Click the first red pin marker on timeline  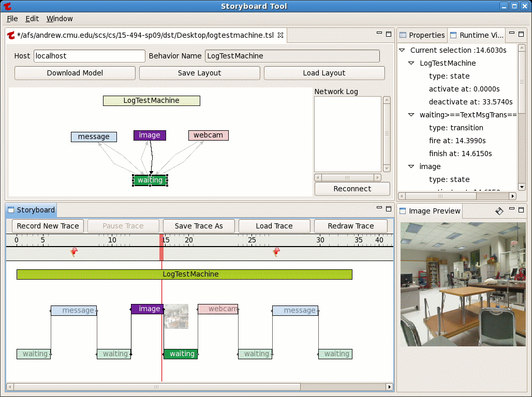[x=73, y=252]
